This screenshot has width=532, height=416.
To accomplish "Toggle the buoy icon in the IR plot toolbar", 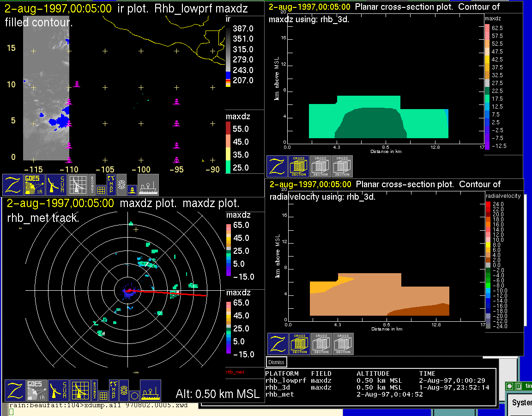I will pyautogui.click(x=132, y=190).
